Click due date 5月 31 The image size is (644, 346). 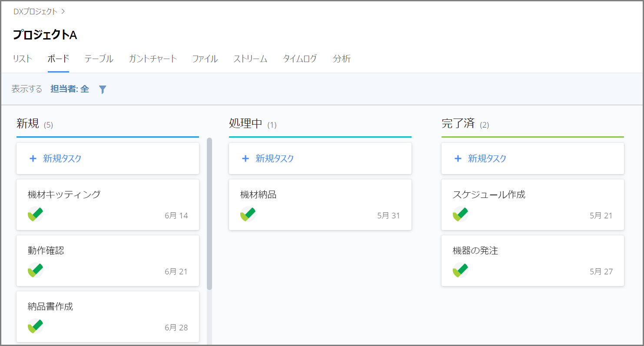(x=388, y=216)
